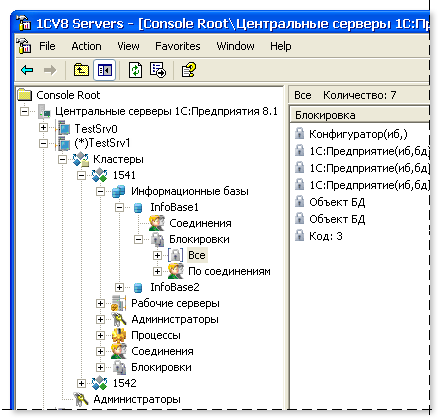Click the Forward arrow toolbar button
Screen dimensions: 440x420
tap(50, 70)
